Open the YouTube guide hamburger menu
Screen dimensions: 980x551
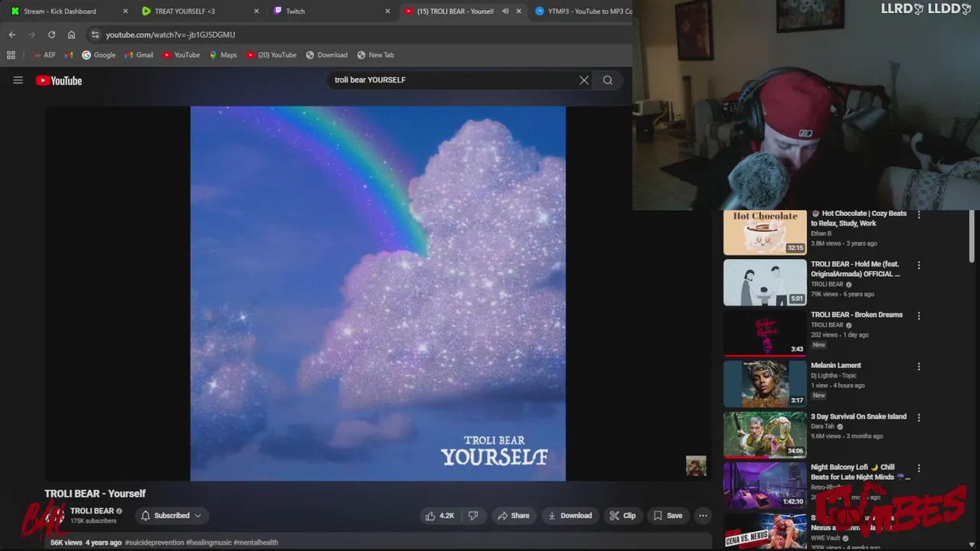pos(18,80)
